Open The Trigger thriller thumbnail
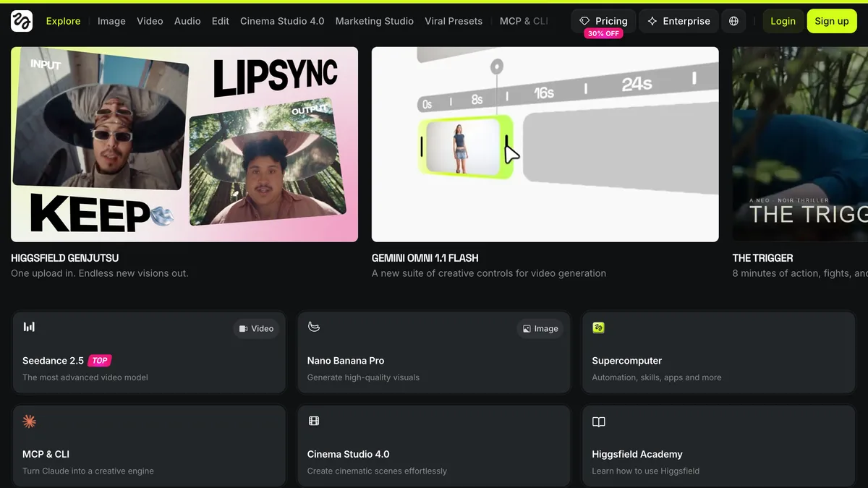Image resolution: width=868 pixels, height=488 pixels. (800, 144)
